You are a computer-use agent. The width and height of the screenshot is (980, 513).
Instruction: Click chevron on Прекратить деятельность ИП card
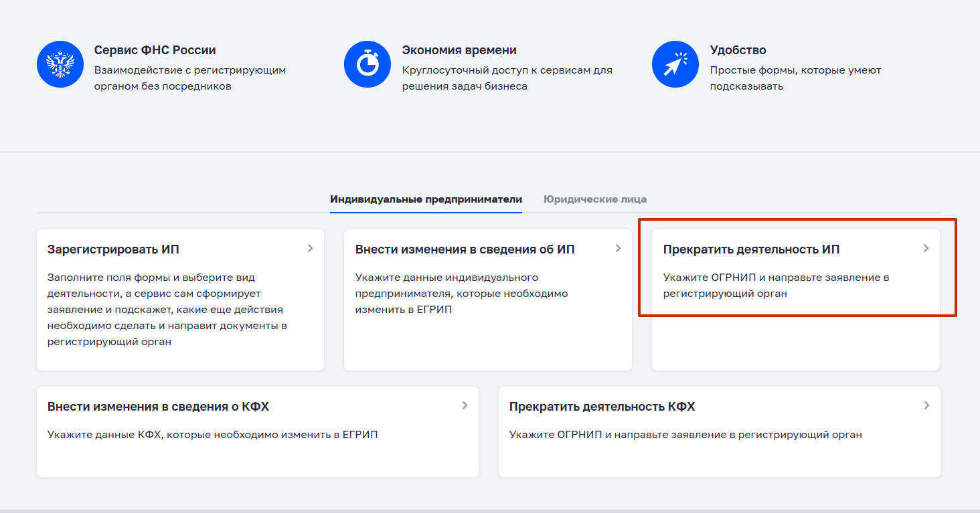[x=926, y=248]
